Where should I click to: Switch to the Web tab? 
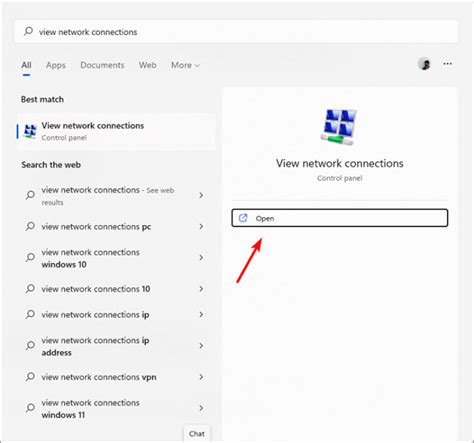(147, 65)
